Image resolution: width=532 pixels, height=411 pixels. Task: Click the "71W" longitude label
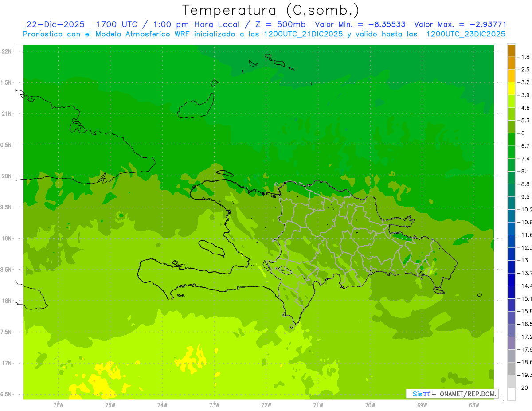pyautogui.click(x=318, y=405)
